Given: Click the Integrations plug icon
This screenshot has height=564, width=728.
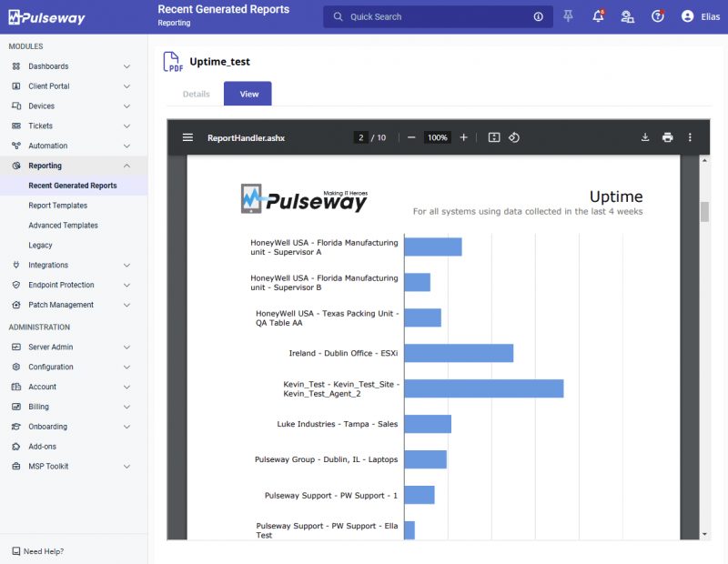Looking at the screenshot, I should [16, 265].
